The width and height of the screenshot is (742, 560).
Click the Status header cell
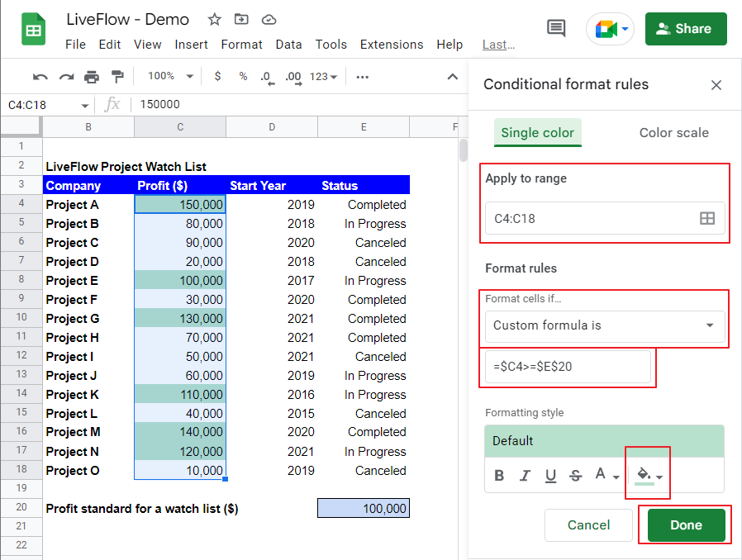[x=364, y=185]
